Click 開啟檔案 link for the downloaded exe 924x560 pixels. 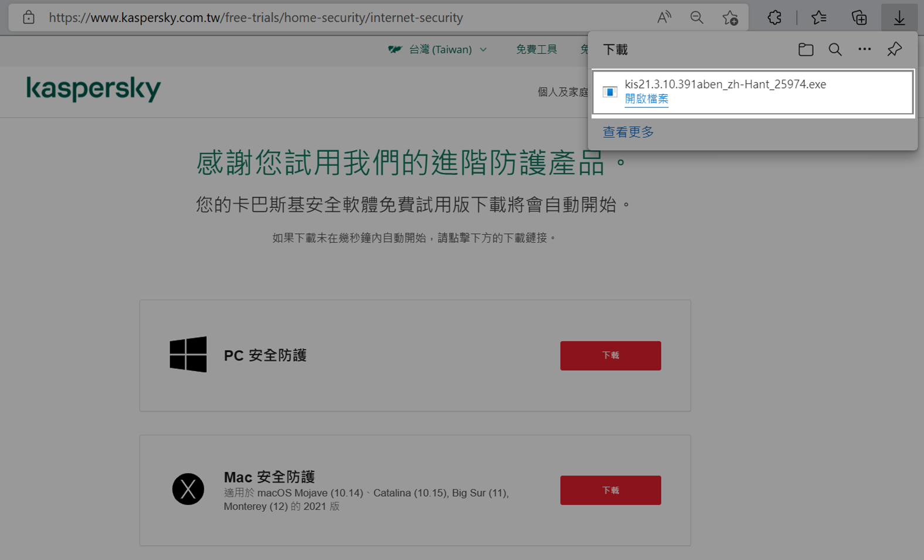pyautogui.click(x=646, y=99)
